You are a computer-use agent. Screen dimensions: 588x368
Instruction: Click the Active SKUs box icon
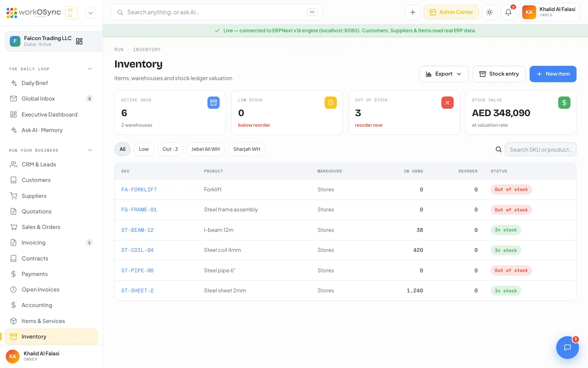click(x=214, y=103)
